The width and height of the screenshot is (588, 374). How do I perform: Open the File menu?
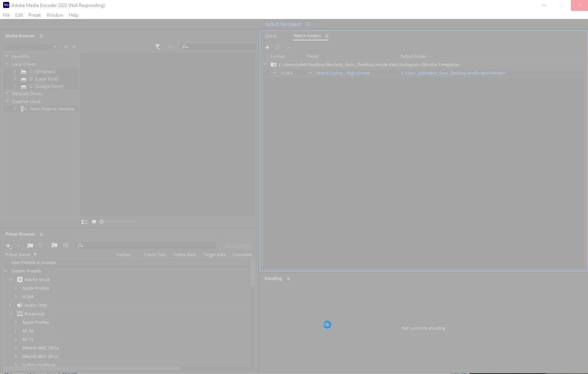pyautogui.click(x=6, y=15)
